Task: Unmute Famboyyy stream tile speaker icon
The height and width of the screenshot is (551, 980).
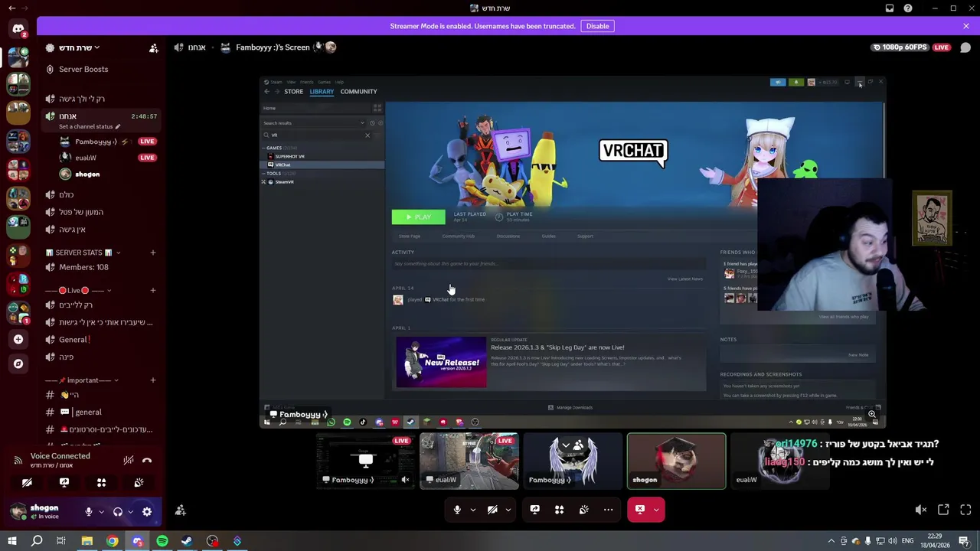Action: (x=406, y=480)
